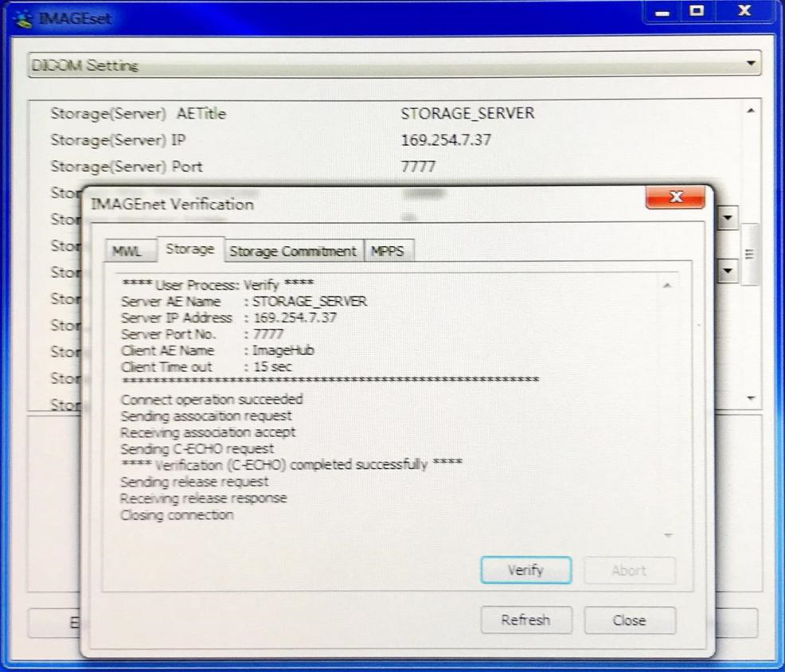The height and width of the screenshot is (672, 785).
Task: Select the Storage(Server) Port row label
Action: (x=127, y=166)
